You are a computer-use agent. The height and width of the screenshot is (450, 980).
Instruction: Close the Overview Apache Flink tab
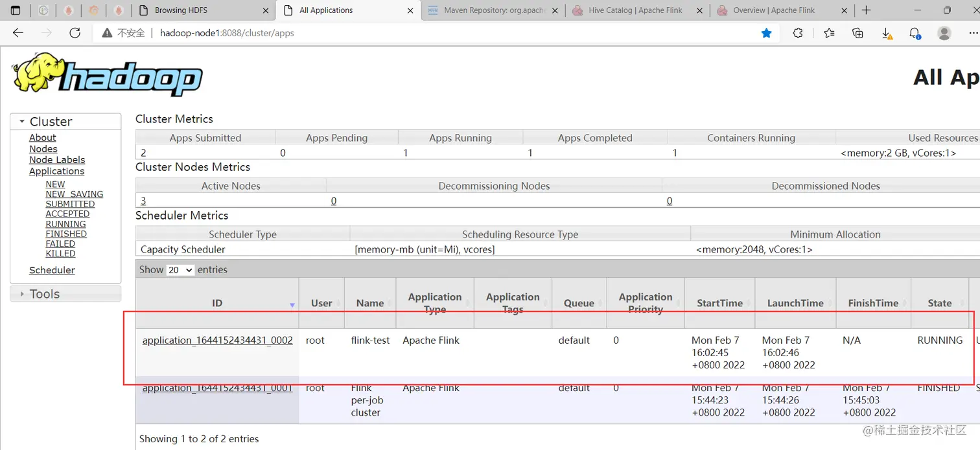pos(844,10)
